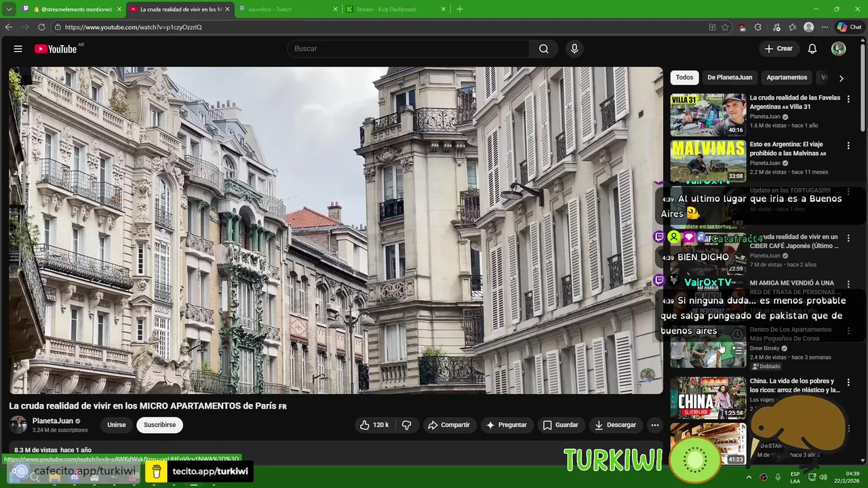
Task: Click the search magnifier button
Action: [544, 49]
